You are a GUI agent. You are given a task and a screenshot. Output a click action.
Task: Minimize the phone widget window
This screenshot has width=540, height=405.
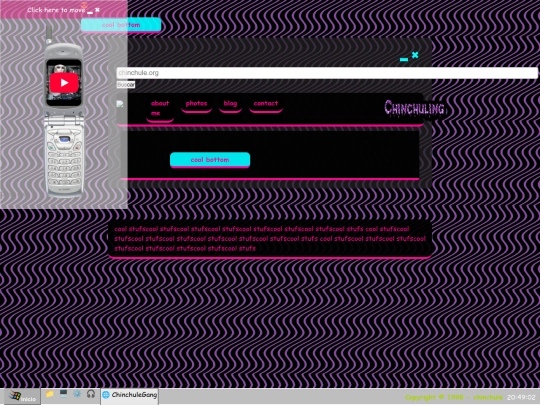pyautogui.click(x=90, y=12)
